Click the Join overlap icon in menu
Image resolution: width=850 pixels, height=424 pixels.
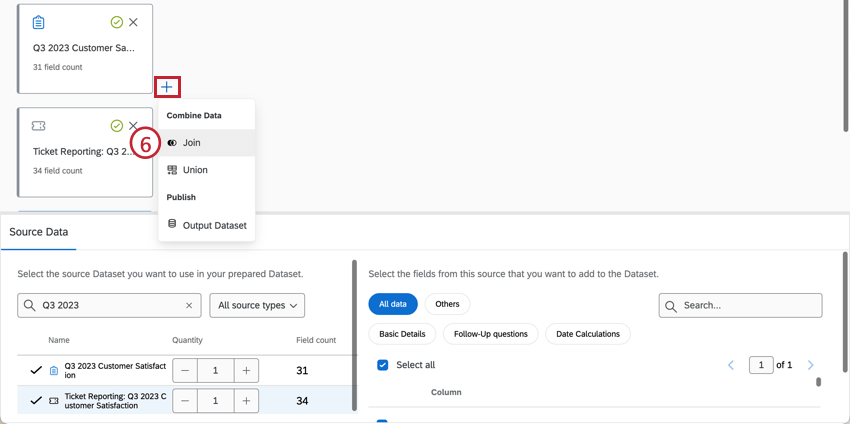pos(172,143)
